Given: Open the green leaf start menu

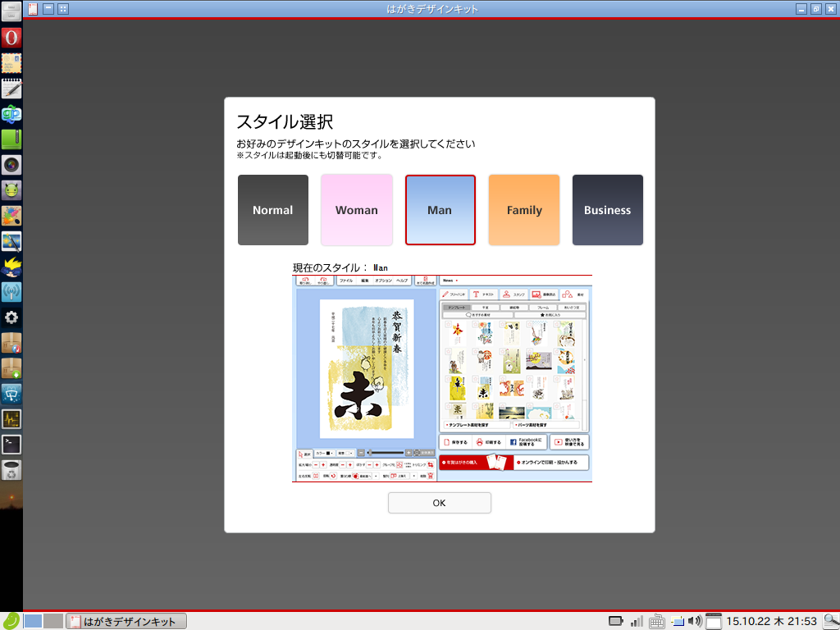Looking at the screenshot, I should click(x=11, y=621).
